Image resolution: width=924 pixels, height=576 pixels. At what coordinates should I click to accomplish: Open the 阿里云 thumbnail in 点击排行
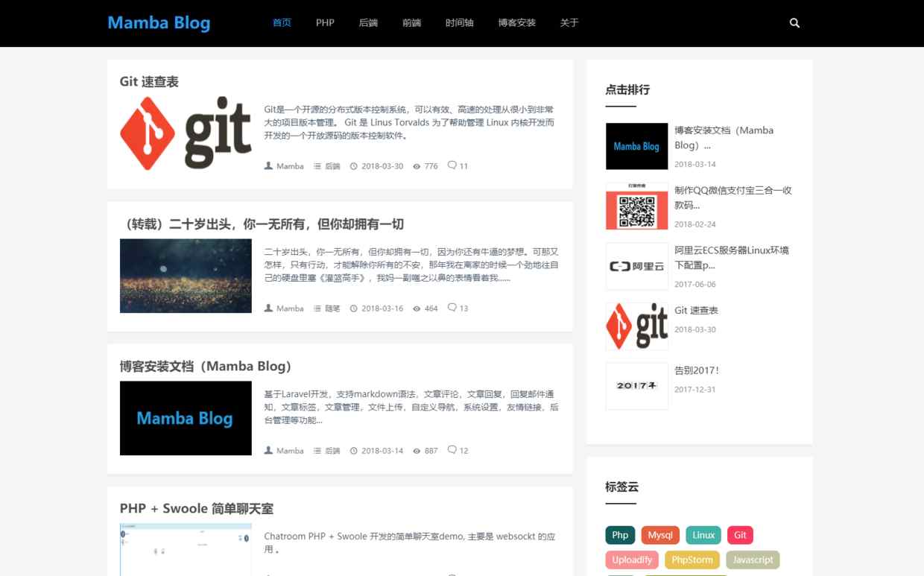(x=636, y=266)
